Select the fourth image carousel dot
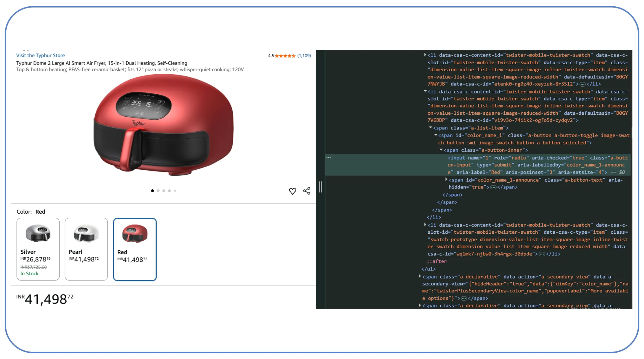Viewport: 644px width, 359px height. tap(169, 191)
